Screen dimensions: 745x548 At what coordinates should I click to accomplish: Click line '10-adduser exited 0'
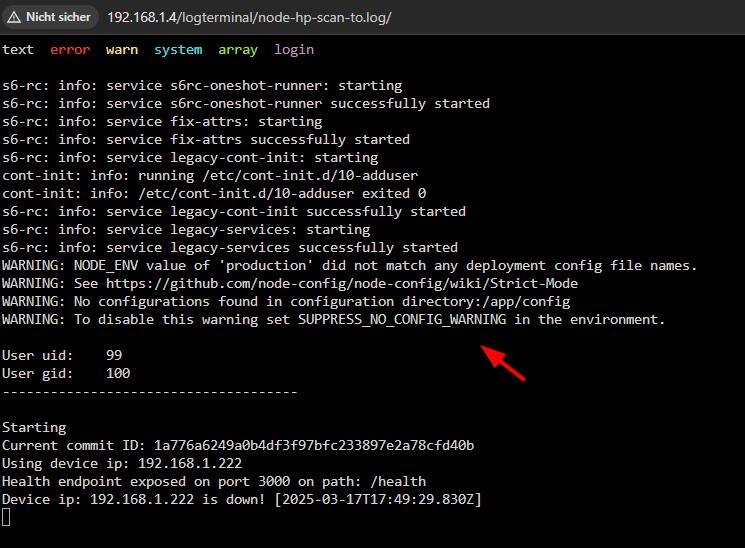pos(214,194)
